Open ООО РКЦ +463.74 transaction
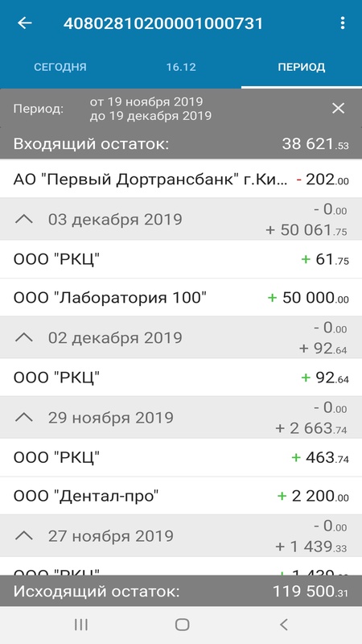 (x=181, y=457)
